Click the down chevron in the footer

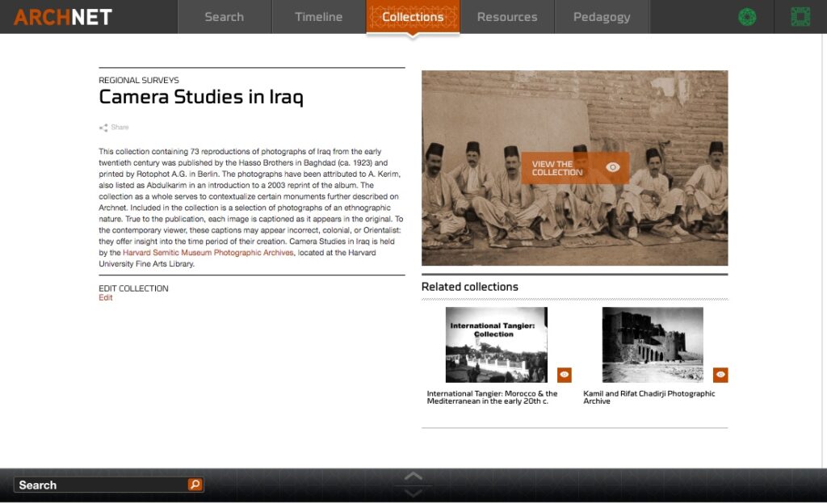pos(413,491)
